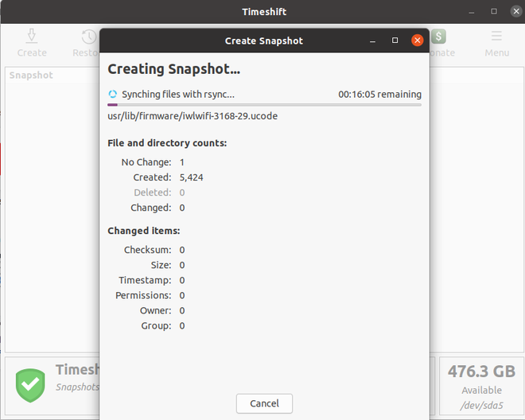Click the Restore clock icon in Timeshift toolbar
This screenshot has width=525, height=420.
point(89,37)
